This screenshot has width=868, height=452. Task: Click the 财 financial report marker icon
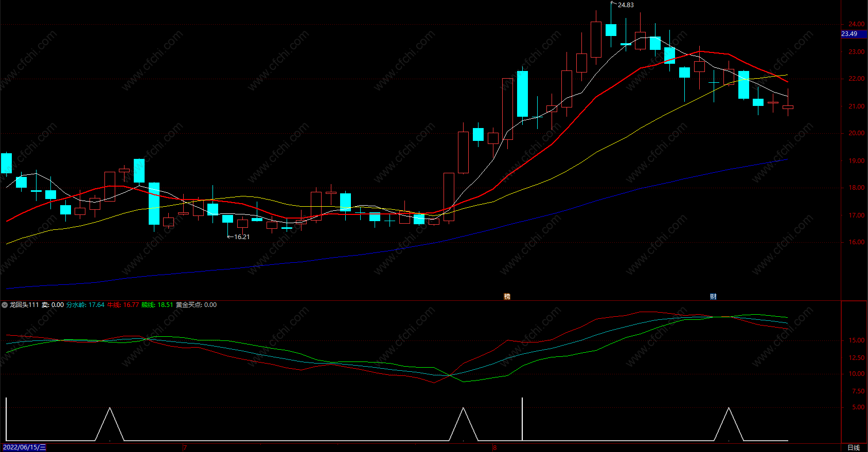(x=713, y=296)
